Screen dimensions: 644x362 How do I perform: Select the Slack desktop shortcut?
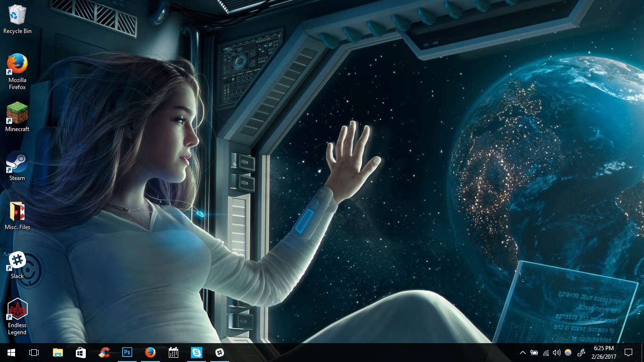[17, 265]
